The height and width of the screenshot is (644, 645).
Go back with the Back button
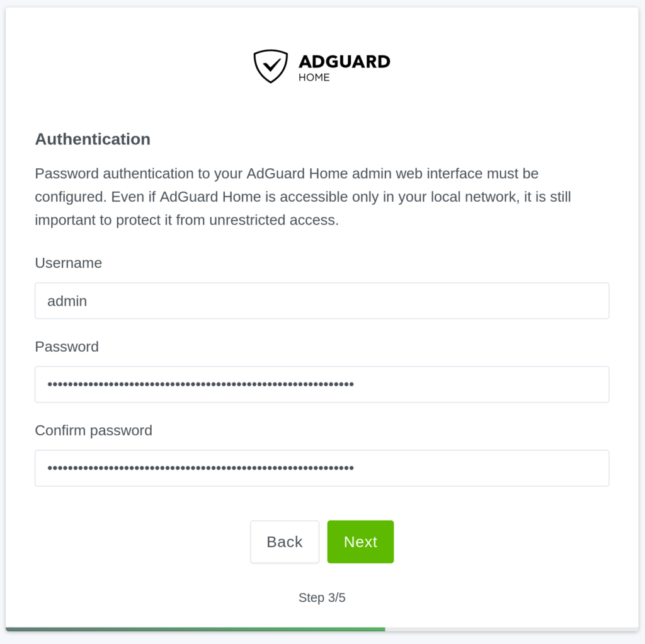(x=285, y=542)
